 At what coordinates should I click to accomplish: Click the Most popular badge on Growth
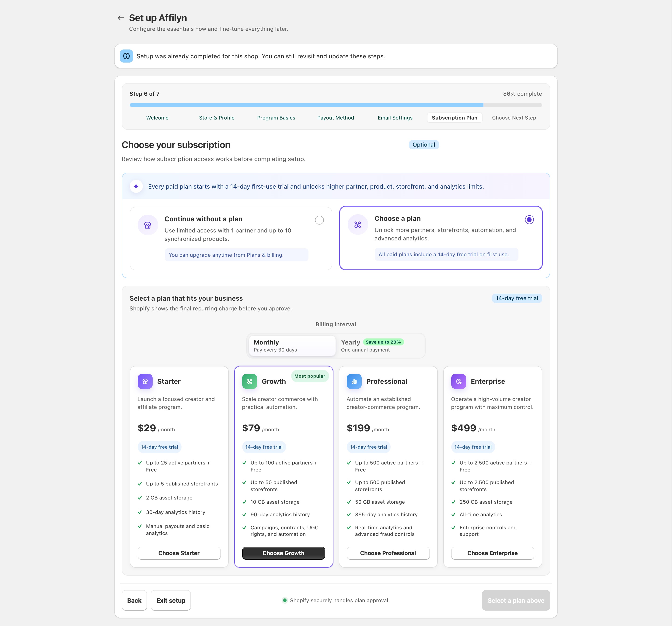pyautogui.click(x=310, y=376)
